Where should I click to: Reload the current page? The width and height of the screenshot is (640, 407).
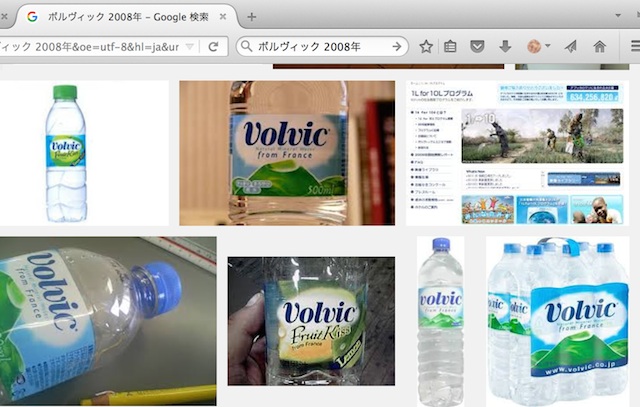[213, 47]
